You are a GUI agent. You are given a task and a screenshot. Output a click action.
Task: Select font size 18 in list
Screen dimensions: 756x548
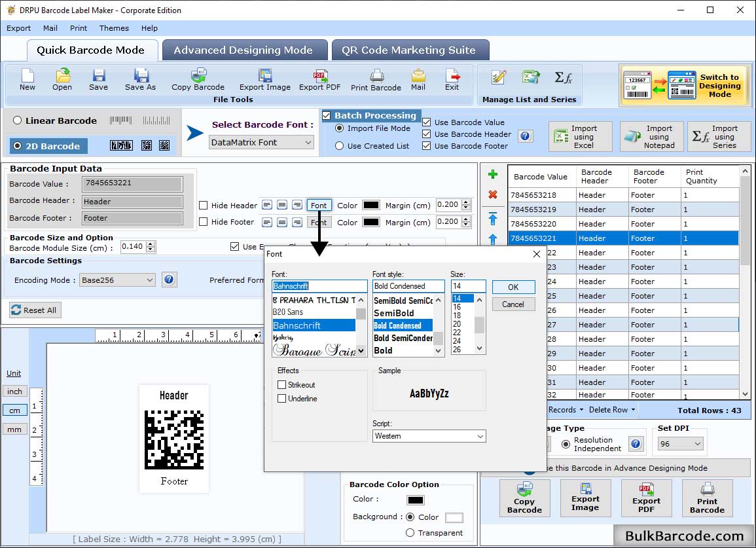pos(462,316)
